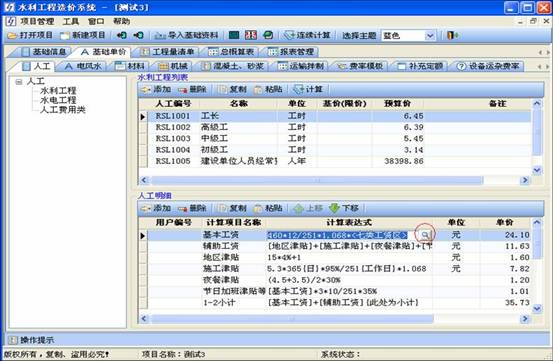This screenshot has height=361, width=553.
Task: Click the 人工明细 scrollbar down arrow
Action: pos(536,309)
